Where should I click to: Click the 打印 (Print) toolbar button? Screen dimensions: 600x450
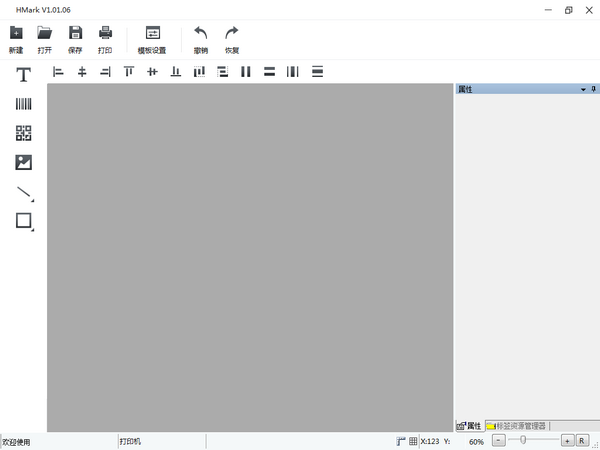[x=105, y=39]
